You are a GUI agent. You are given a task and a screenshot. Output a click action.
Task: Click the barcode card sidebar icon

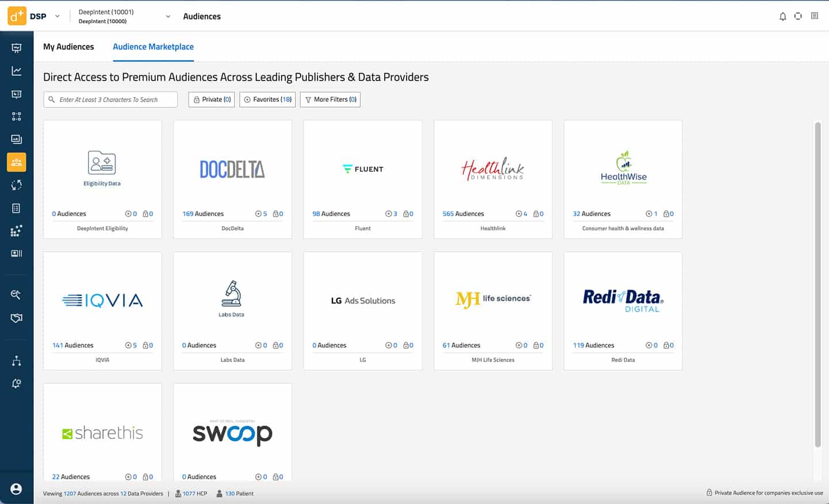pos(16,253)
